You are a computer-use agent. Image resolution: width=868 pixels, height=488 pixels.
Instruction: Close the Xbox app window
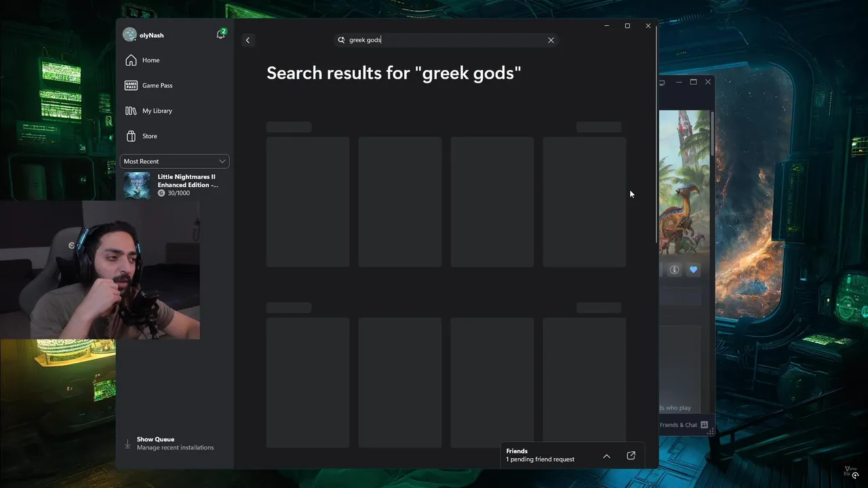[x=648, y=26]
